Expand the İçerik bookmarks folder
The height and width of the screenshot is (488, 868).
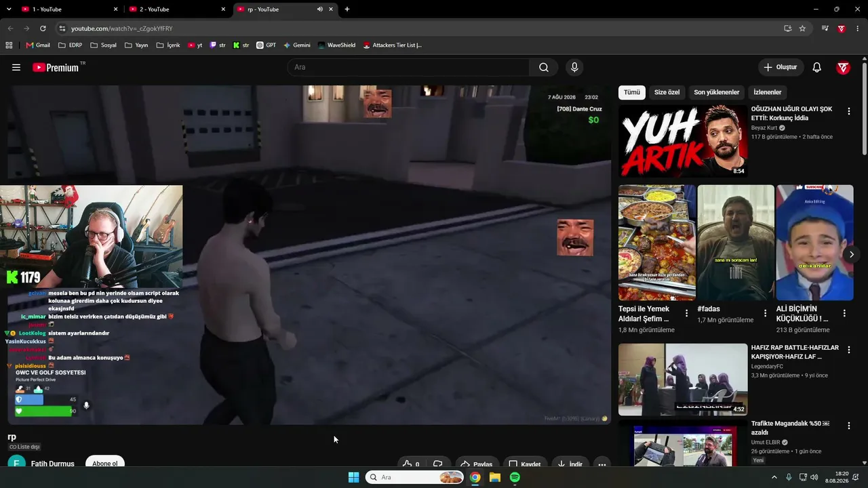click(x=168, y=45)
